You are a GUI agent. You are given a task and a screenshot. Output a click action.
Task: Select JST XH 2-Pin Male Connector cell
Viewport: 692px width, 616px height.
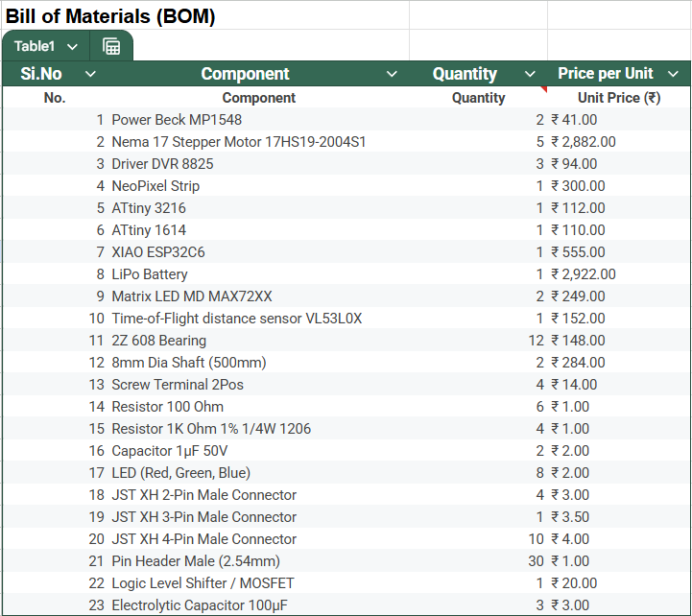click(258, 495)
